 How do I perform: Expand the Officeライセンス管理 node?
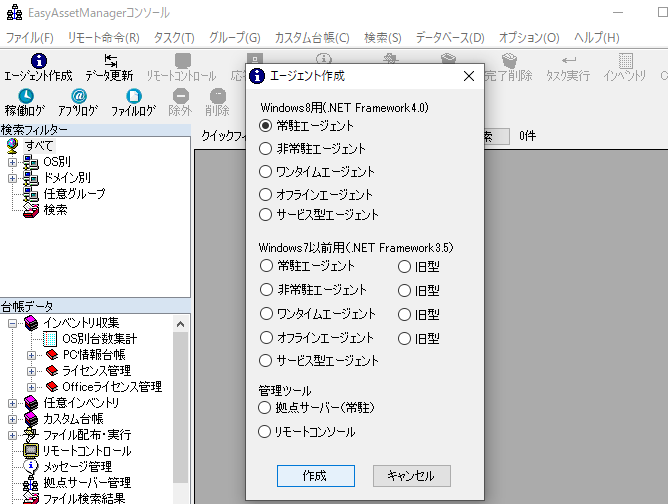[31, 387]
